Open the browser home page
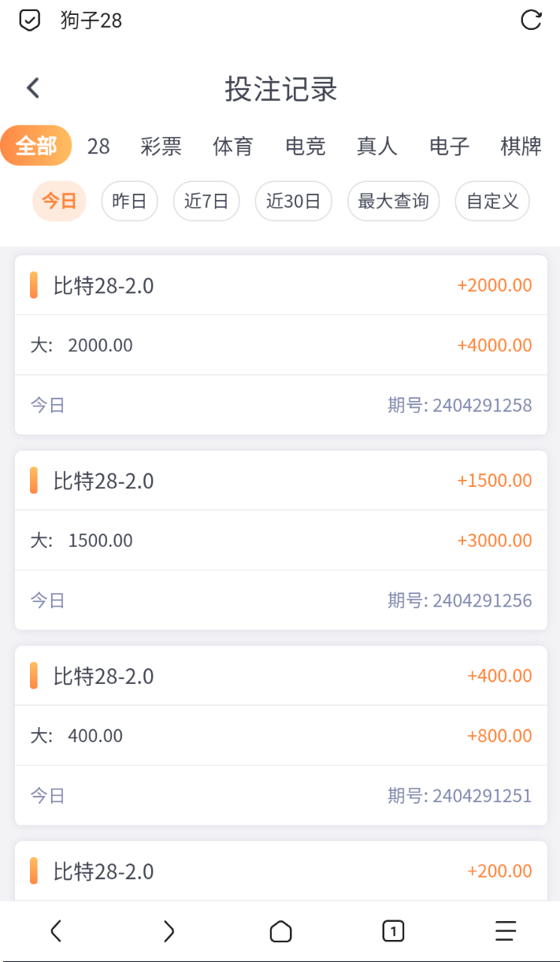This screenshot has height=962, width=560. coord(280,932)
